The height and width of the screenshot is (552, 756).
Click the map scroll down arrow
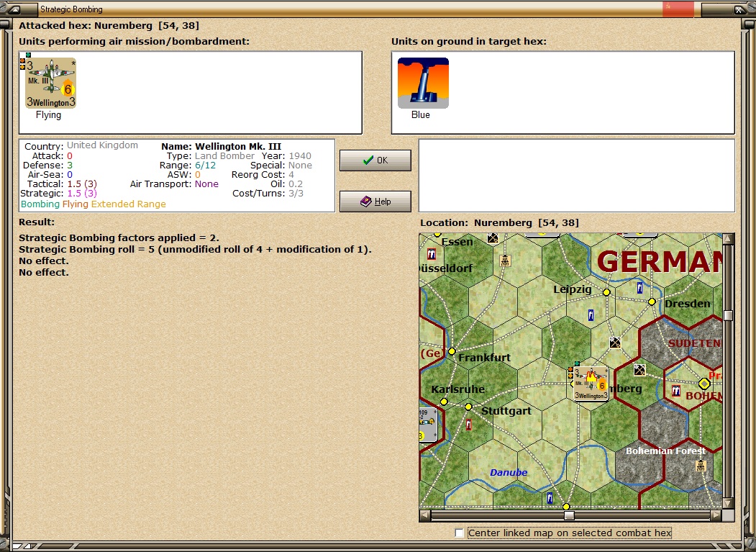coord(728,503)
